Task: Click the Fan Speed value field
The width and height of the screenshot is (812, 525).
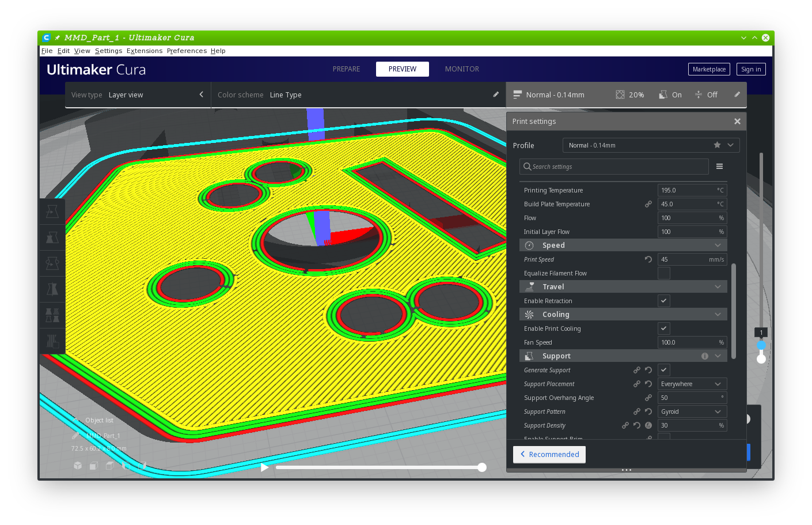Action: pos(692,342)
